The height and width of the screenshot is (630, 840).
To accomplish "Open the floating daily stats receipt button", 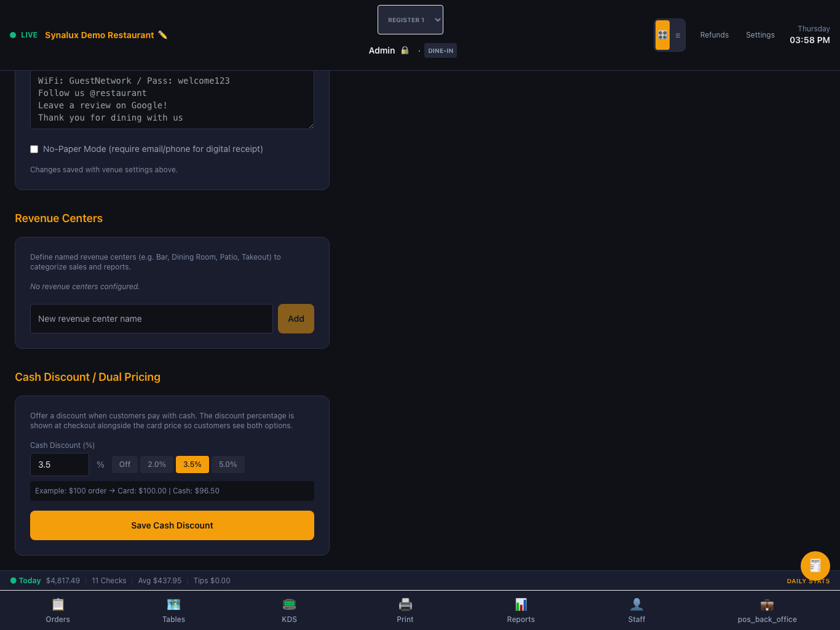I will [815, 566].
